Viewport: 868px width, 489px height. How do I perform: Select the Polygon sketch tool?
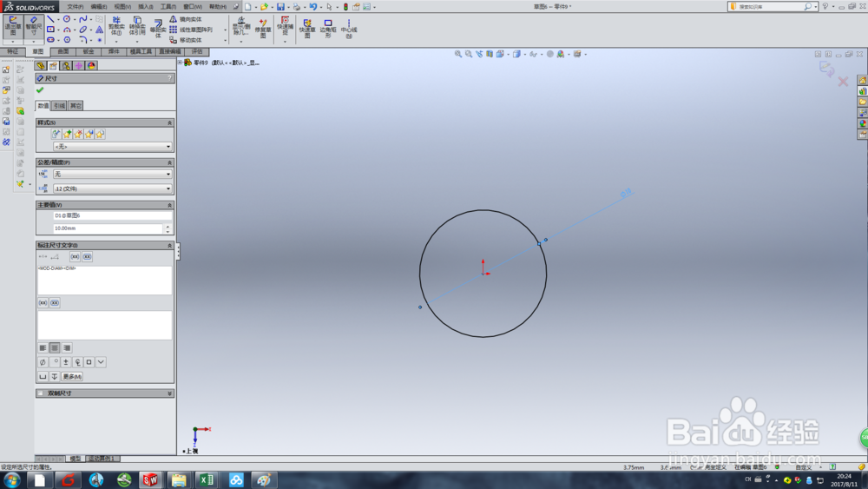tap(67, 40)
